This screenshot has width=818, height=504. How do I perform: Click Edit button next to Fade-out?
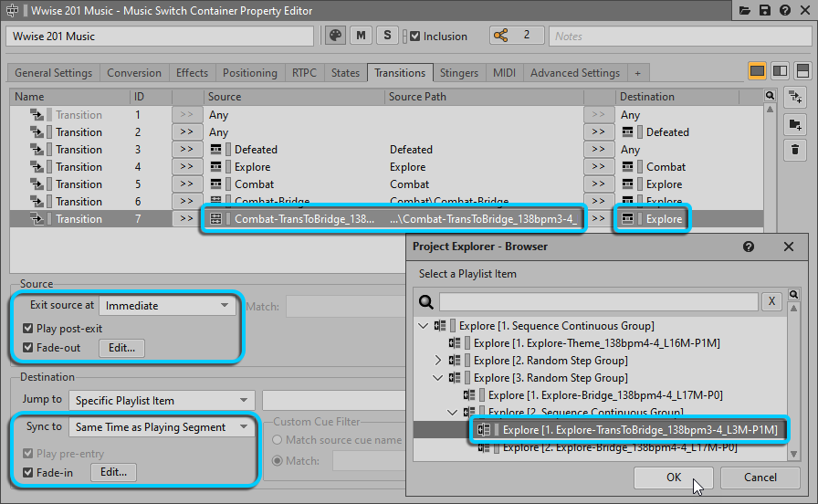(121, 348)
